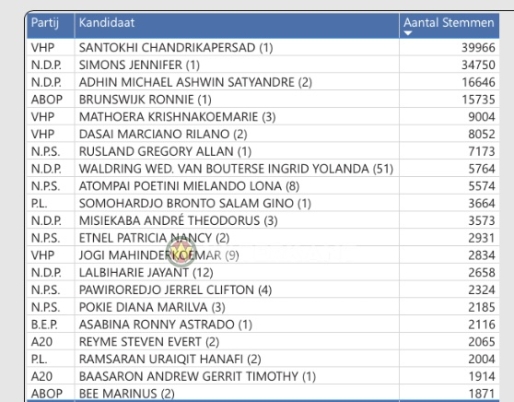This screenshot has width=514, height=402.
Task: Click the P.L. party cell for SOMOHARDJO
Action: (x=39, y=204)
